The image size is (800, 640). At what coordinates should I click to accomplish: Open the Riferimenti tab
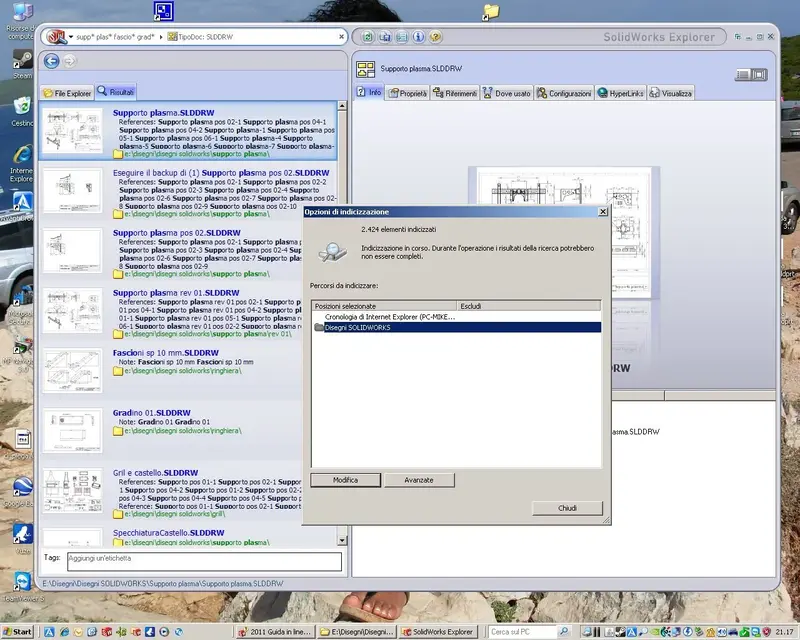[x=455, y=93]
